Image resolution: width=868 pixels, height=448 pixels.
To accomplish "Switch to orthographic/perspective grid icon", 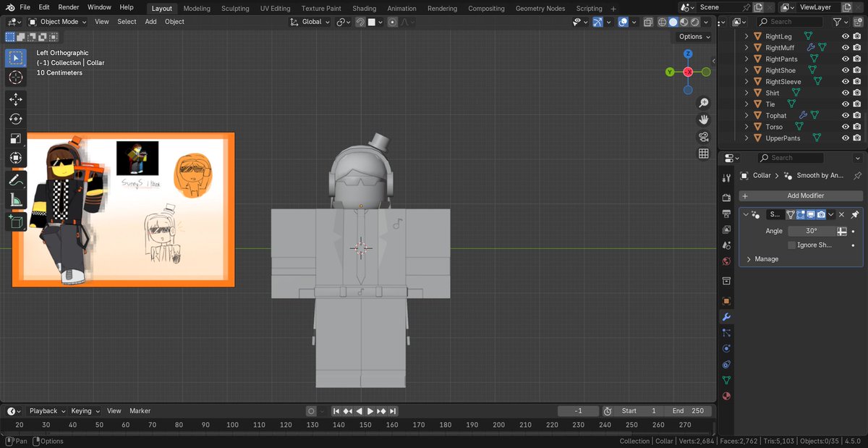I will point(703,153).
